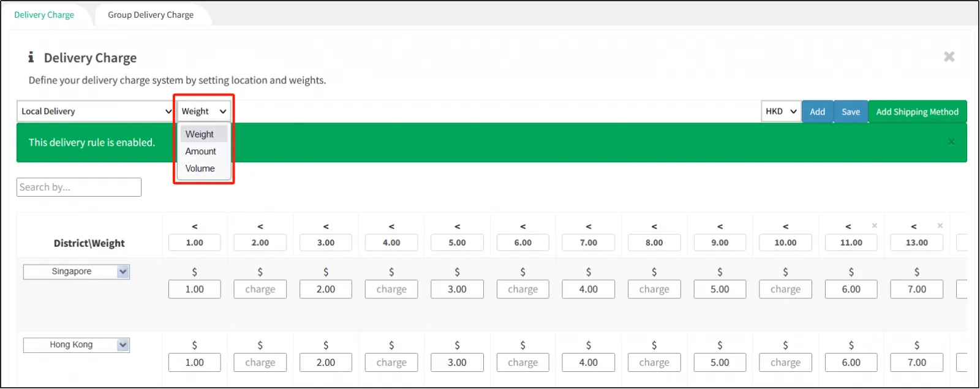The image size is (980, 389).
Task: Select Weight option in the list
Action: [200, 134]
